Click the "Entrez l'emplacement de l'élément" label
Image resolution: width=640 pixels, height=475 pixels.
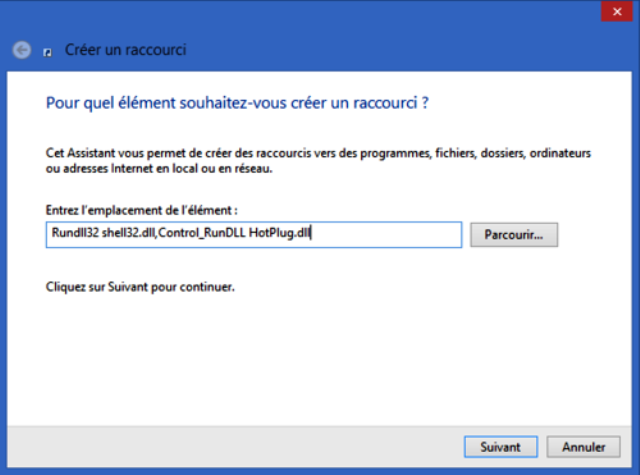point(141,210)
